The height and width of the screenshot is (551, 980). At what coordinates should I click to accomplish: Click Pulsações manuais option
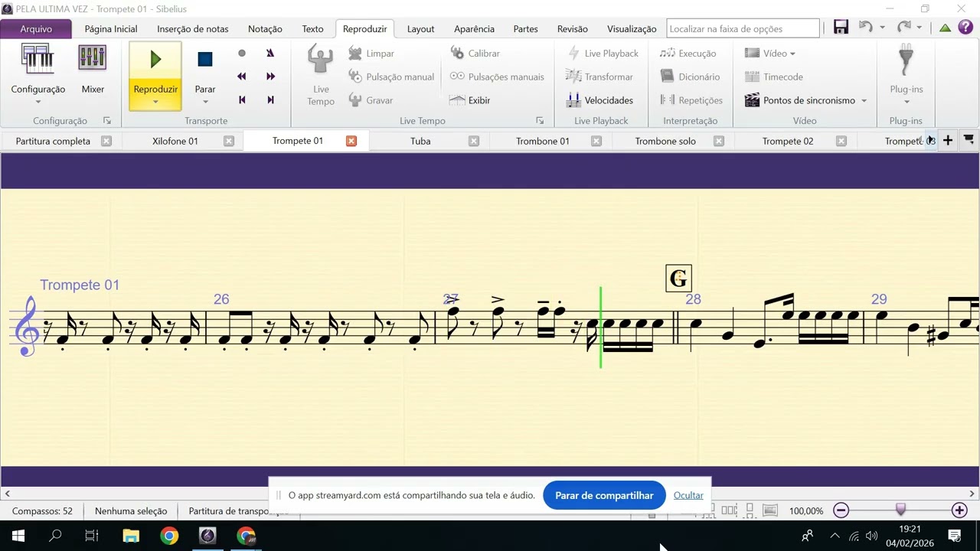497,77
